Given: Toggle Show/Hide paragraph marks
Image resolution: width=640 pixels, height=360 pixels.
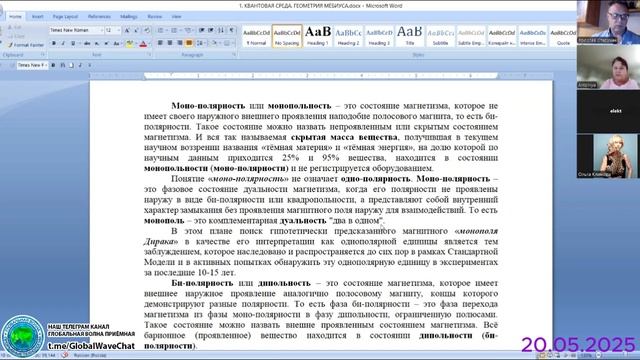Looking at the screenshot, I should [x=231, y=30].
